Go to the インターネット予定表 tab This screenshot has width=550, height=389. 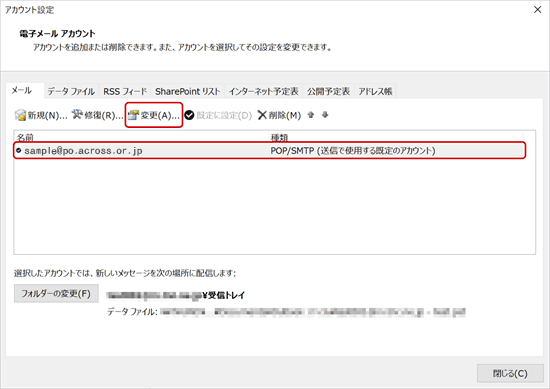tap(263, 91)
